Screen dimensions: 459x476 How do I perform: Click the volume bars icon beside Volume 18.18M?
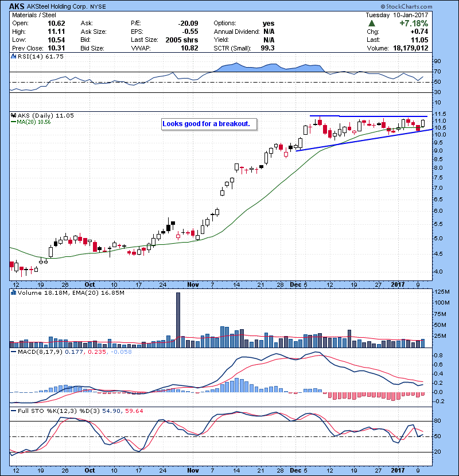click(13, 292)
